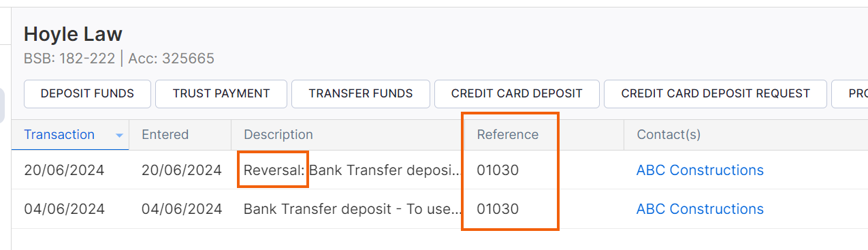This screenshot has width=868, height=250.
Task: Click the Hoyle Law account heading
Action: pyautogui.click(x=73, y=34)
